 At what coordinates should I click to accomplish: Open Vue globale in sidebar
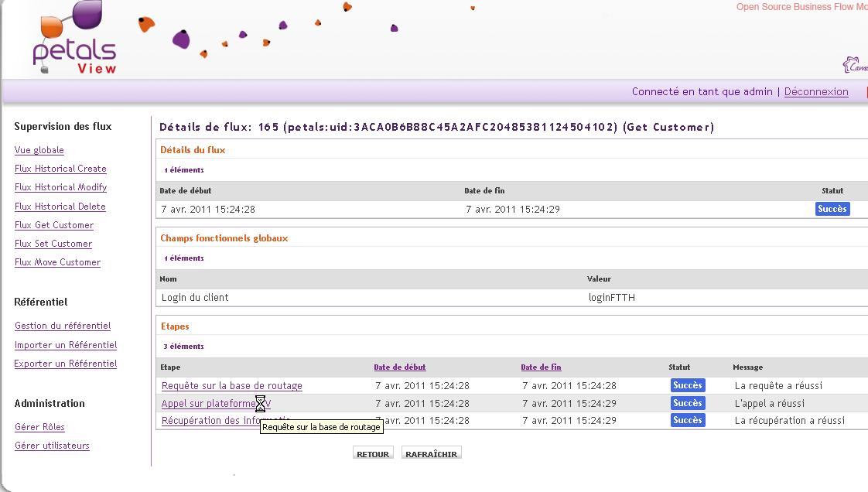pyautogui.click(x=39, y=150)
